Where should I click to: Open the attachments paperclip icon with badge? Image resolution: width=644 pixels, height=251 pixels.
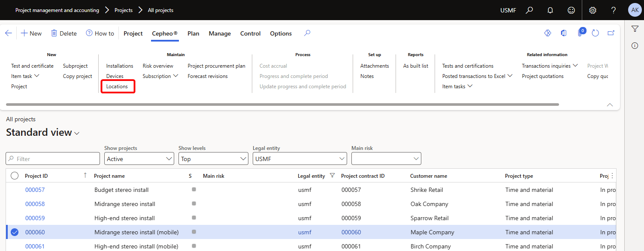coord(580,33)
